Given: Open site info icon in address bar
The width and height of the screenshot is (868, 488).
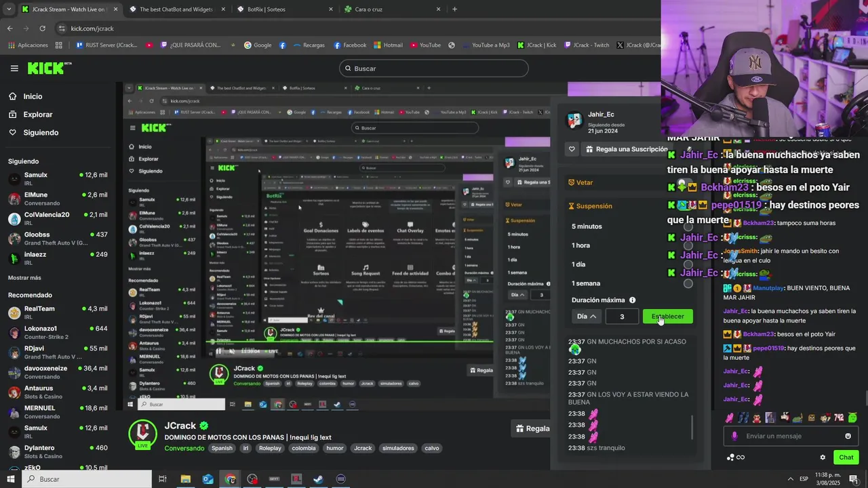Looking at the screenshot, I should (x=62, y=28).
